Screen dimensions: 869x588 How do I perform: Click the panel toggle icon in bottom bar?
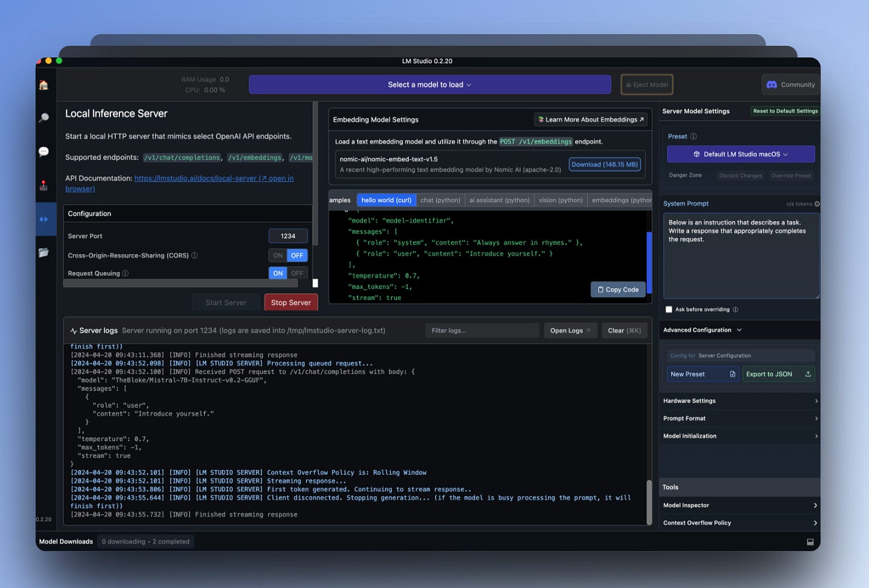click(810, 542)
